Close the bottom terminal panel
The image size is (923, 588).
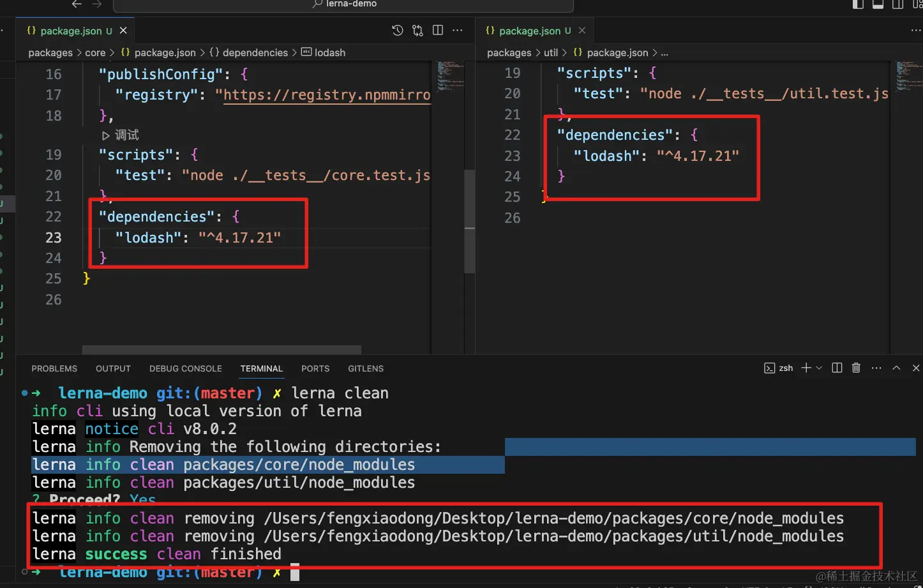pos(916,368)
